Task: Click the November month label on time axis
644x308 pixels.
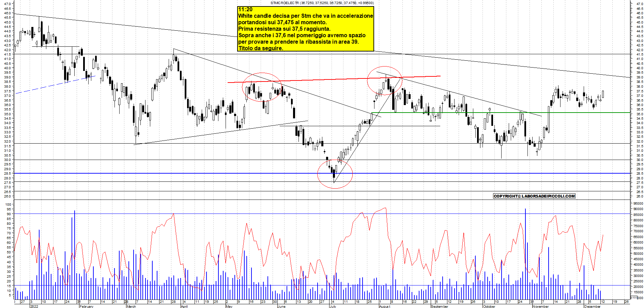Action: click(x=541, y=306)
